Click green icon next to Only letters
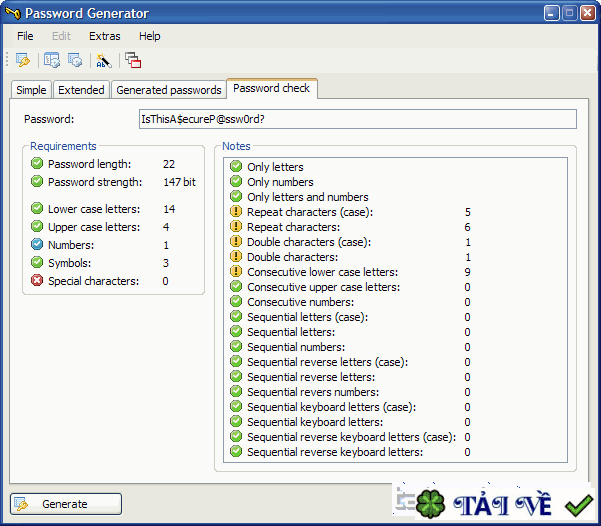 click(x=236, y=166)
